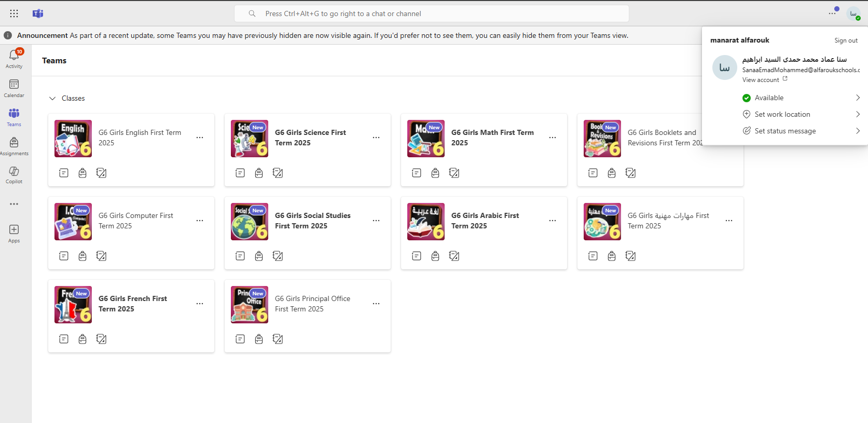Open Assignments in the left rail
The image size is (868, 423).
(x=14, y=146)
